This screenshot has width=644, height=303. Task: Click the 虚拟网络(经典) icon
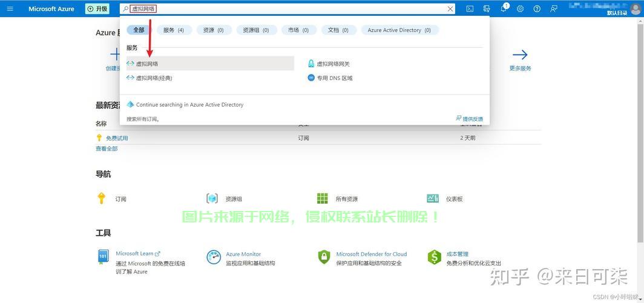tap(130, 78)
